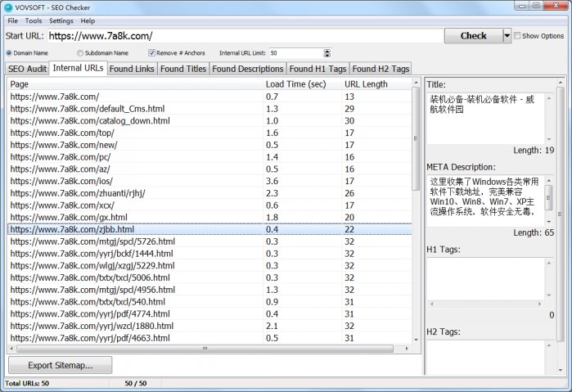Select the yyrj/pdf/4774.html URL row
This screenshot has height=392, width=572.
pos(209,314)
